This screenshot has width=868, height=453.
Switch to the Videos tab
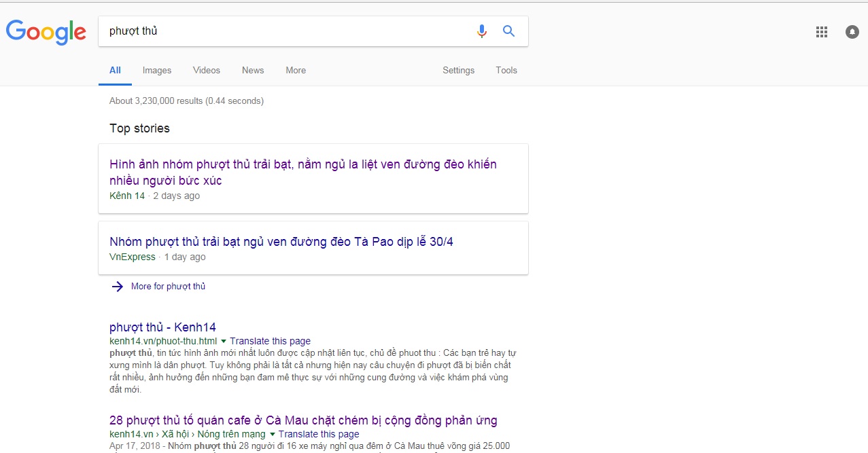tap(207, 70)
